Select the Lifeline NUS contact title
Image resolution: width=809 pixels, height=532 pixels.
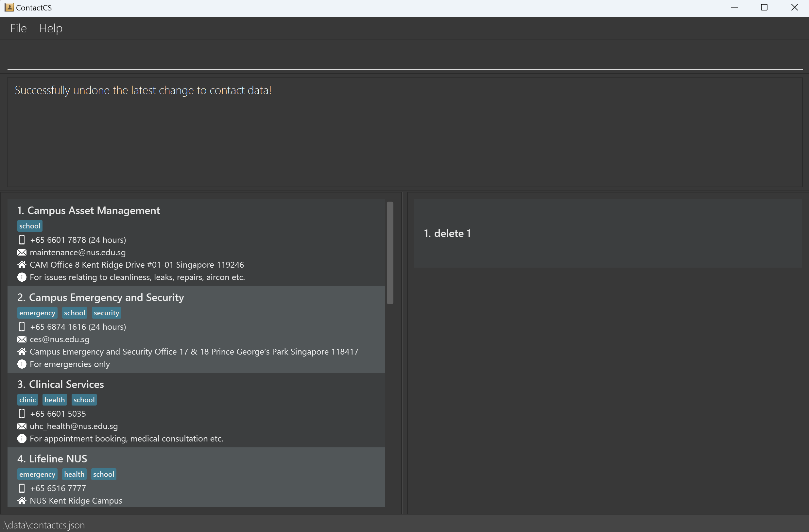click(x=52, y=459)
